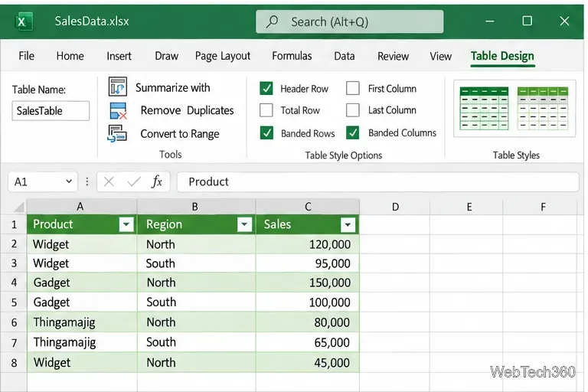Click the cell with 100,000
The height and width of the screenshot is (392, 588).
(x=308, y=302)
